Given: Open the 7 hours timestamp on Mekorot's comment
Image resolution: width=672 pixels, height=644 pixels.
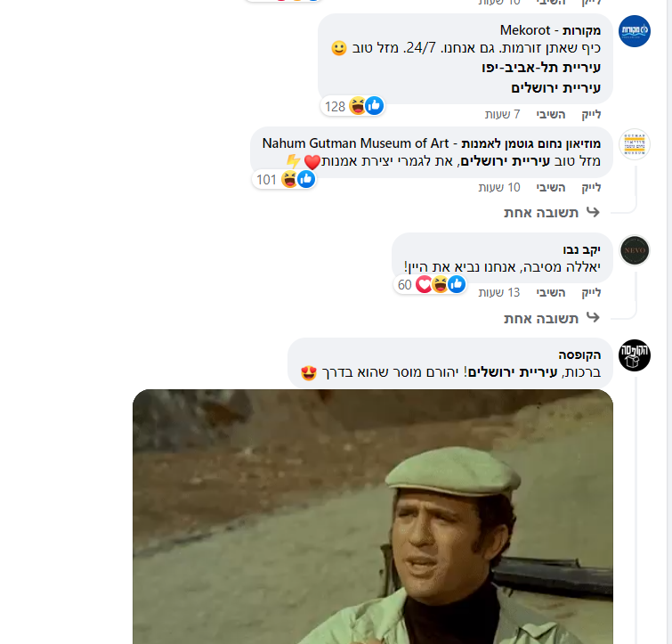Looking at the screenshot, I should pyautogui.click(x=502, y=115).
